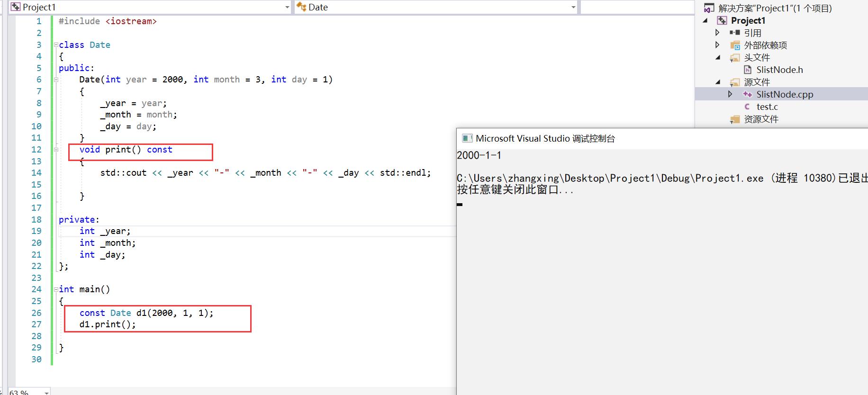Collapse the Project1 node in Solution Explorer
Image resolution: width=868 pixels, height=395 pixels.
[705, 20]
